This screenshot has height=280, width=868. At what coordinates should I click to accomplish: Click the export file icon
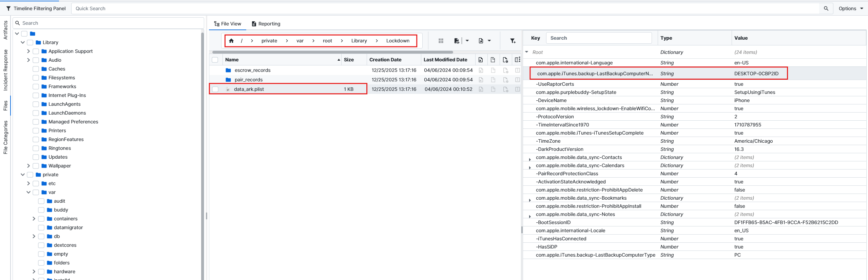[x=481, y=41]
